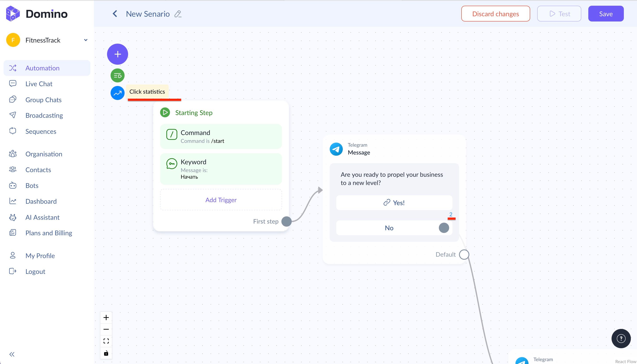637x364 pixels.
Task: Open Broadcasting in the sidebar
Action: pyautogui.click(x=44, y=116)
